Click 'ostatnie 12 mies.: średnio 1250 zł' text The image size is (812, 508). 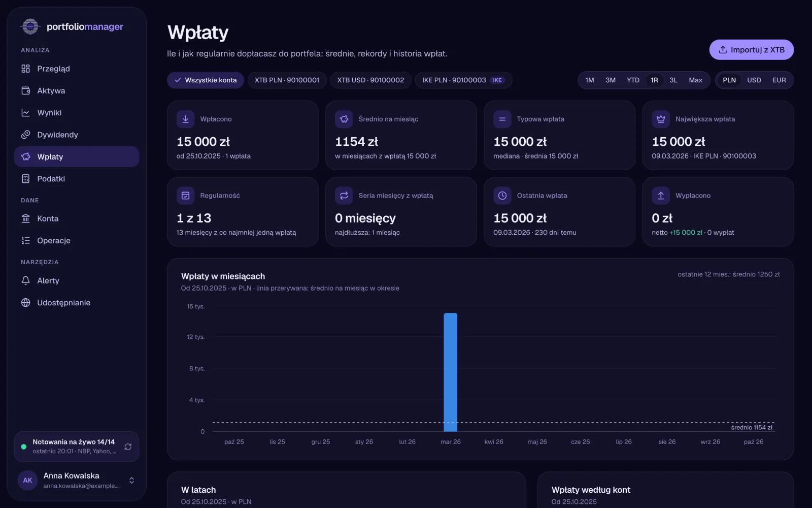[728, 274]
